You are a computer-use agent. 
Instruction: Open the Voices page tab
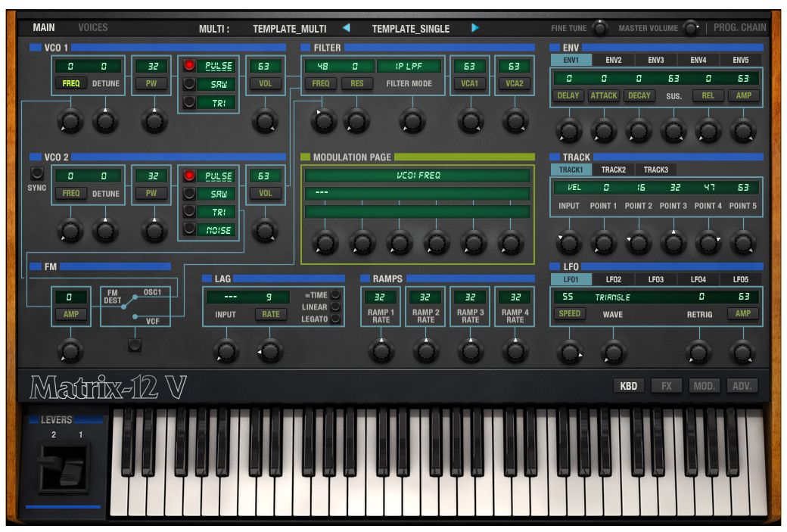[x=93, y=27]
